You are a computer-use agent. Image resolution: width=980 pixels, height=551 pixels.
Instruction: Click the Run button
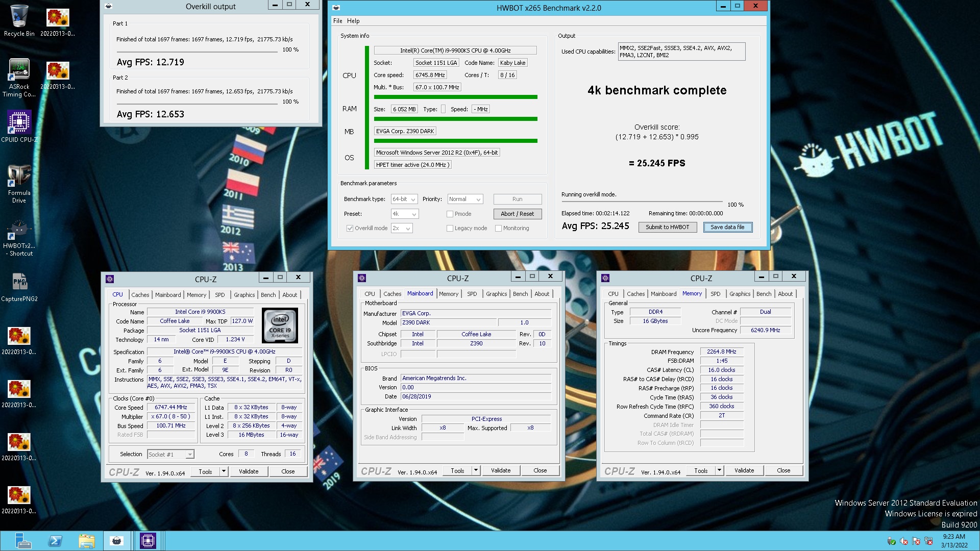tap(517, 199)
